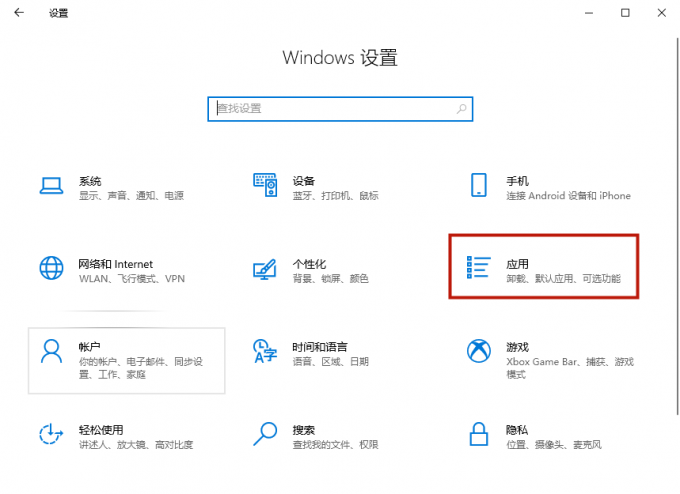The width and height of the screenshot is (680, 494).
Task: Open 轻松使用 settings title
Action: tap(101, 430)
